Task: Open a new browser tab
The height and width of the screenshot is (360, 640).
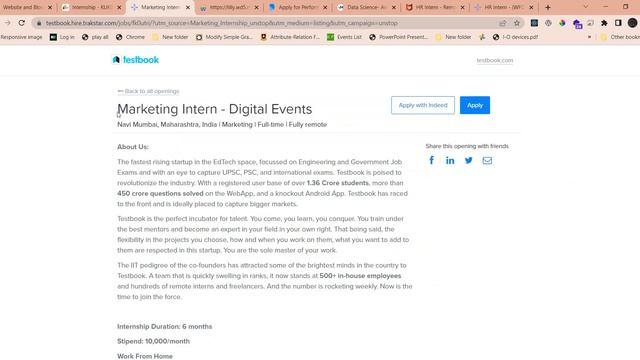Action: 548,7
